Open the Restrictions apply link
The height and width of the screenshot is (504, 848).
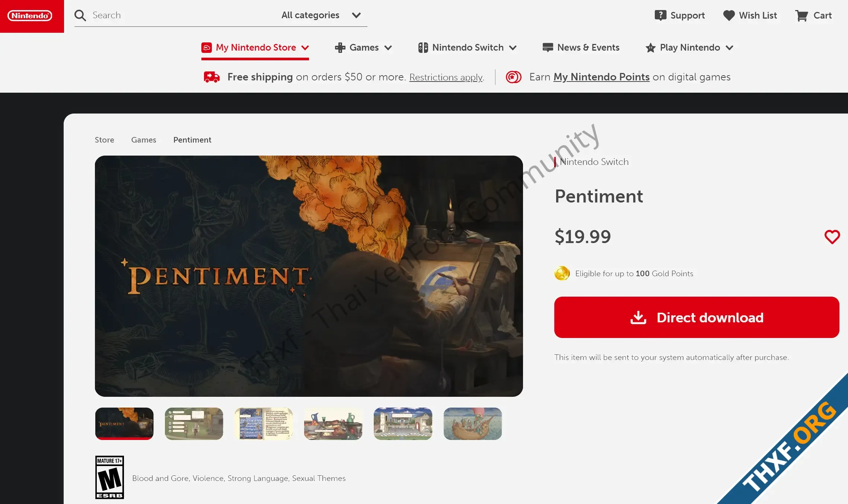tap(446, 77)
